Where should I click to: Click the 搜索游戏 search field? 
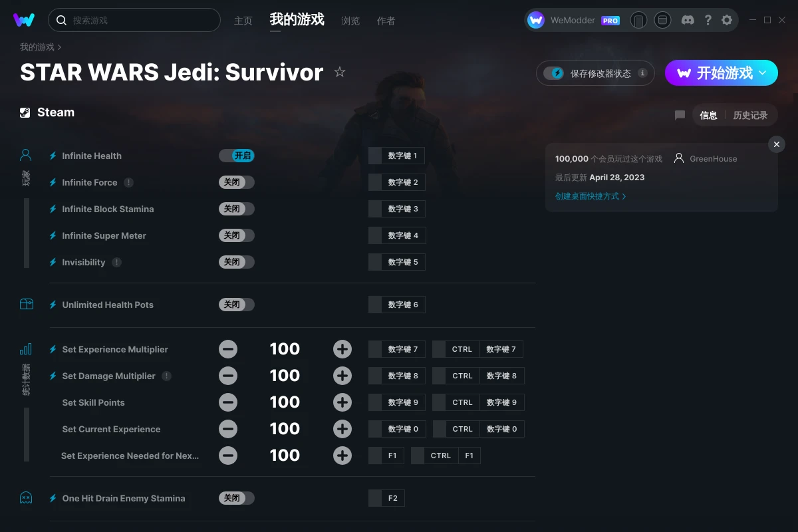(134, 20)
